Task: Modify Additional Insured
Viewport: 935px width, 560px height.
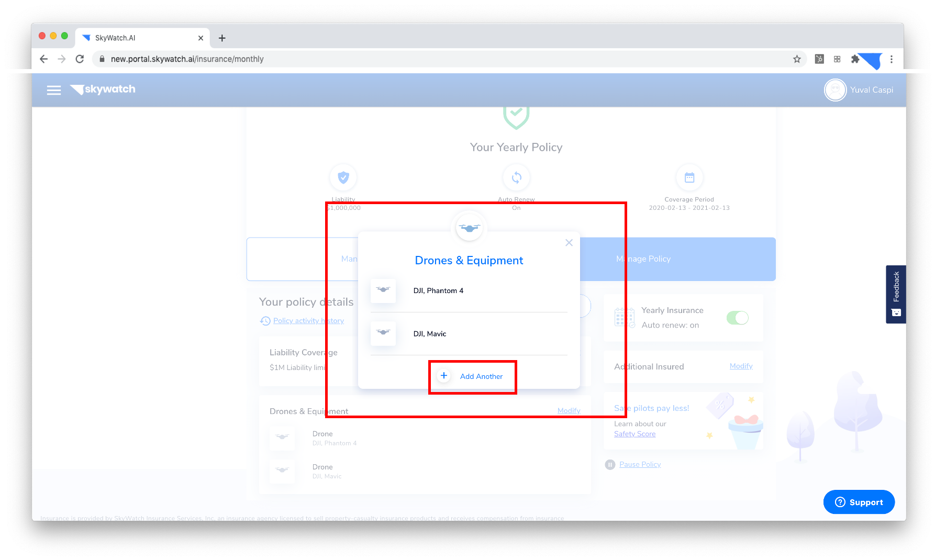Action: click(741, 366)
